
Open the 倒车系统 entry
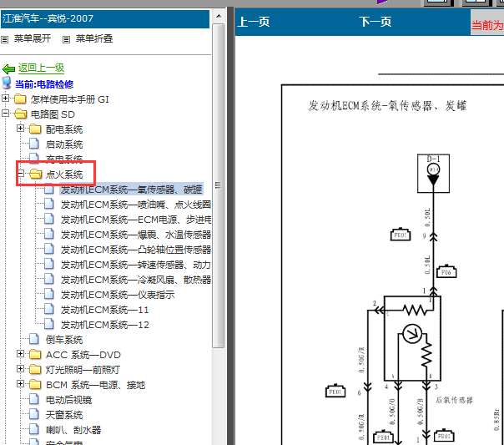64,340
